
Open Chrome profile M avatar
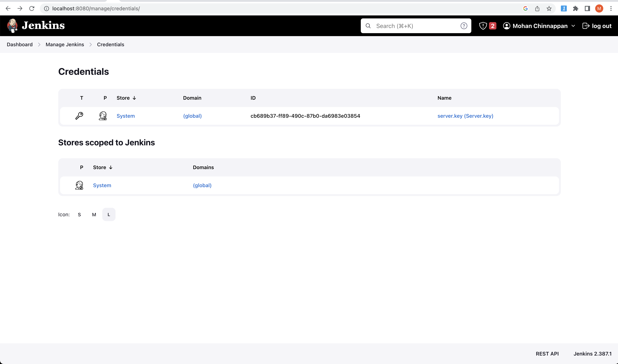point(599,9)
